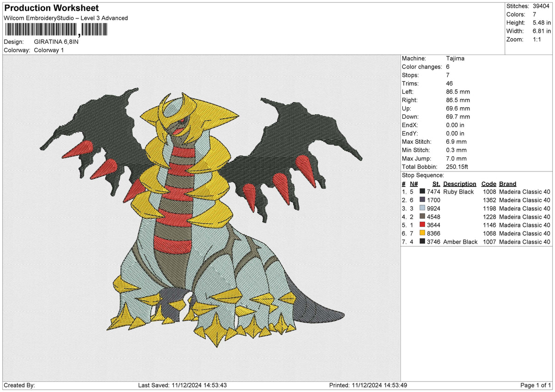The image size is (555, 392).
Task: Select the stitch count 39404
Action: point(541,6)
